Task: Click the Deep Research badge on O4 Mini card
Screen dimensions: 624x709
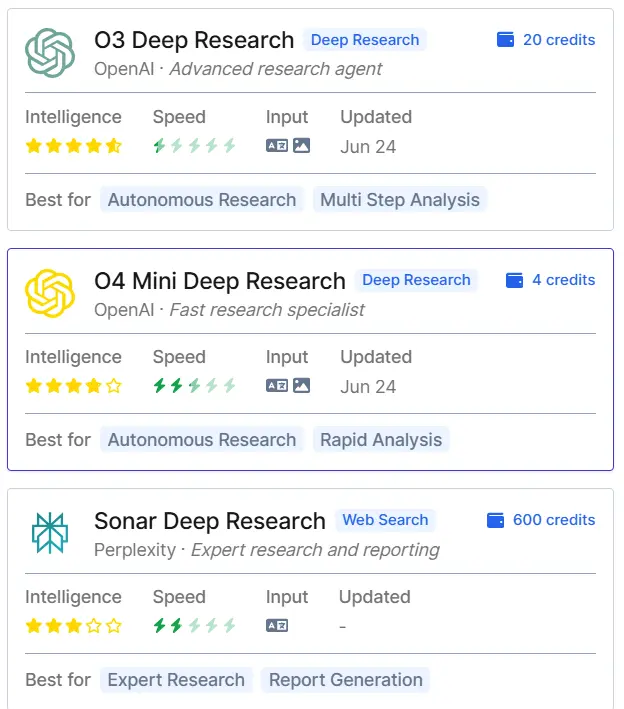Action: pos(416,280)
